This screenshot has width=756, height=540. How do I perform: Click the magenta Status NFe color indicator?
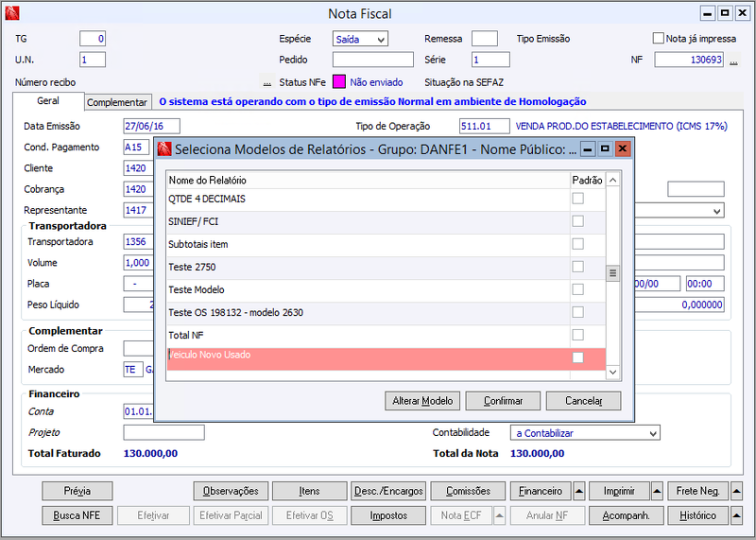pos(339,82)
